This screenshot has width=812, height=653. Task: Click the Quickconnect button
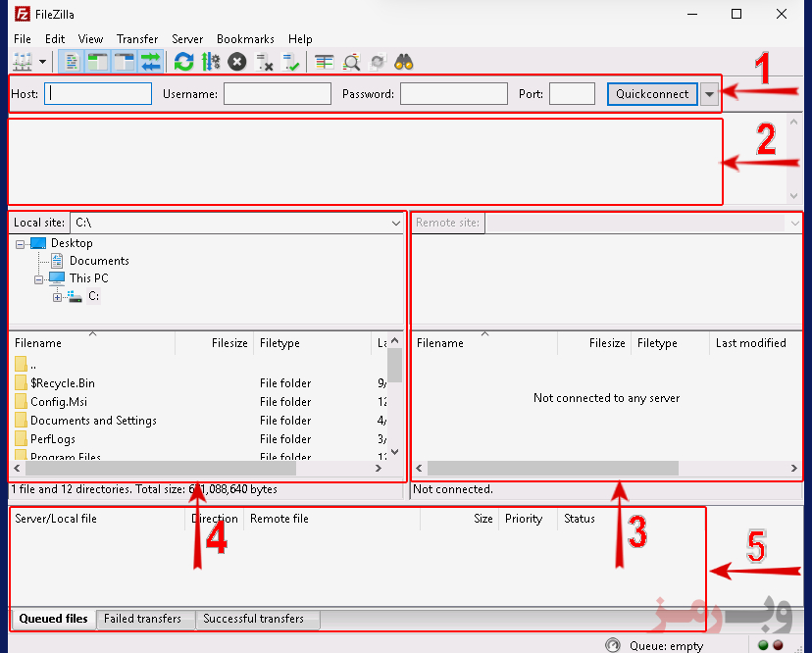click(x=652, y=94)
